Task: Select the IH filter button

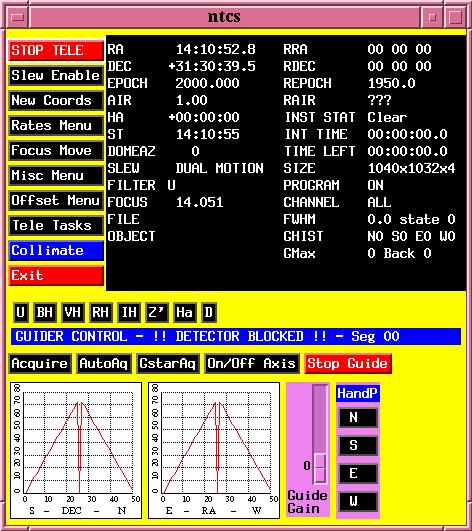Action: tap(129, 312)
